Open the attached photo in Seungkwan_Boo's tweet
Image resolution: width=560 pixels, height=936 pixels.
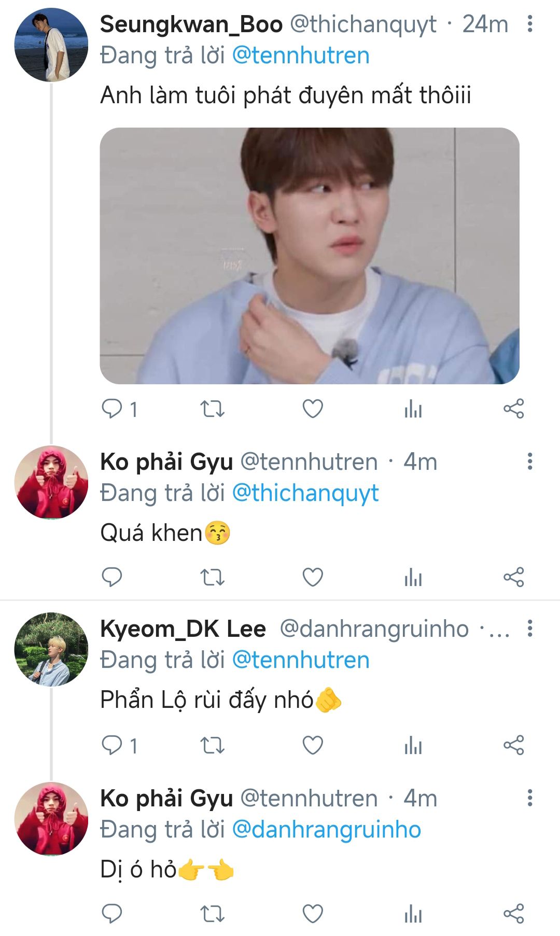310,256
